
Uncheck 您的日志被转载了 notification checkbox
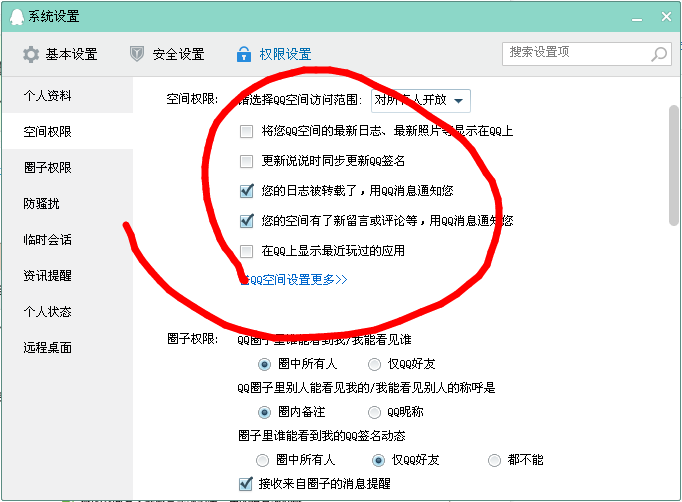click(246, 191)
